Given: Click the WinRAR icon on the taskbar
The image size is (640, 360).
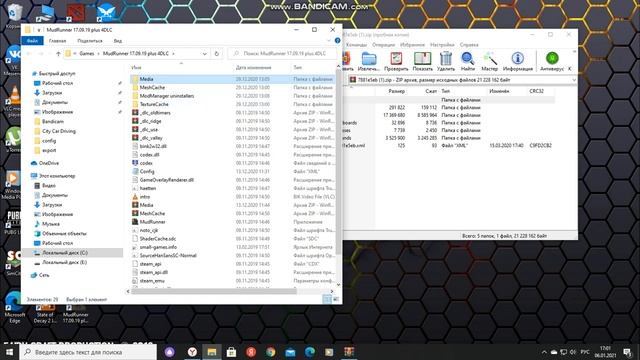Looking at the screenshot, I should click(x=349, y=351).
